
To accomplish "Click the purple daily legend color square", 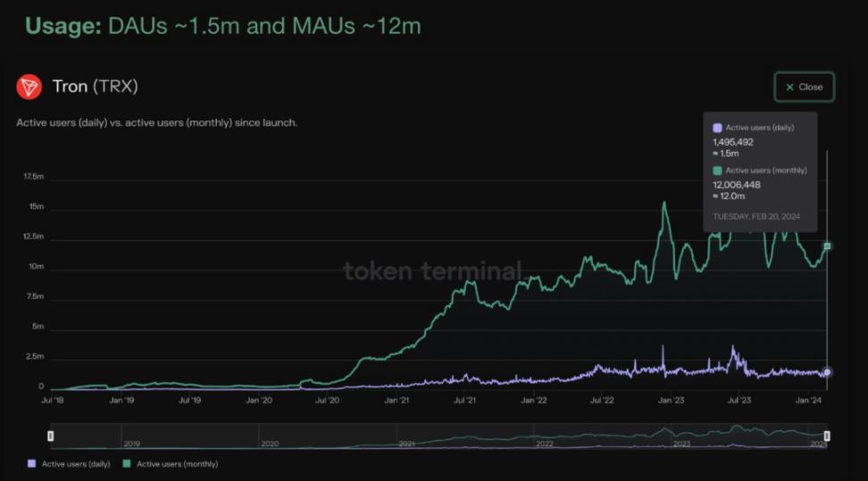I will click(x=31, y=464).
